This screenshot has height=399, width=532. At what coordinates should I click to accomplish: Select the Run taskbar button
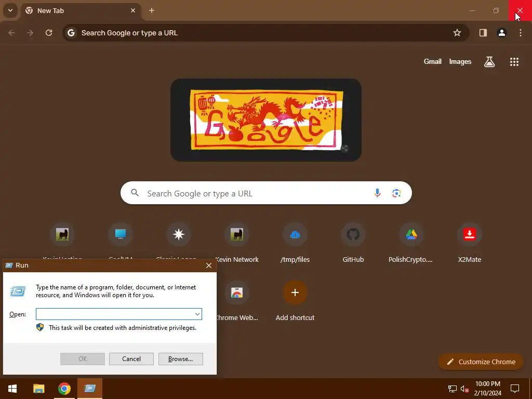point(90,389)
